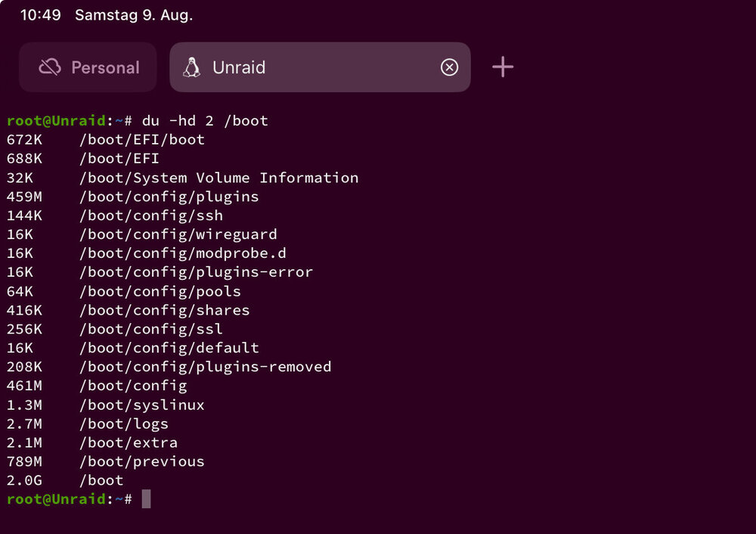Click the 461M size of /boot/config

(x=24, y=386)
